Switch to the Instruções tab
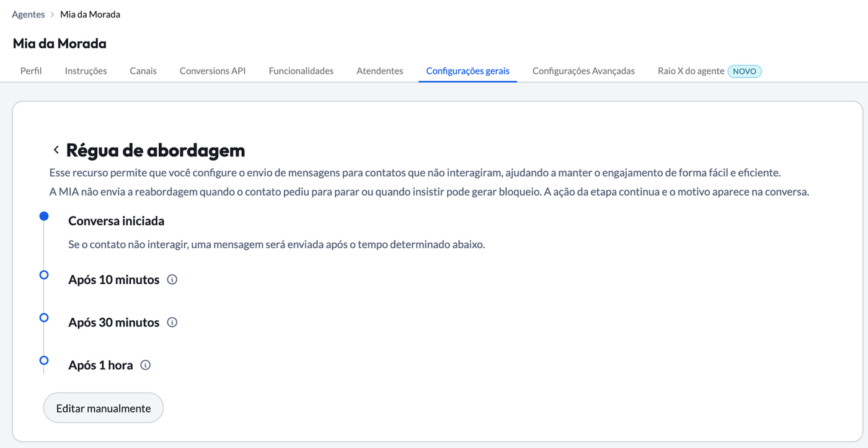Viewport: 868px width, 448px height. tap(86, 71)
